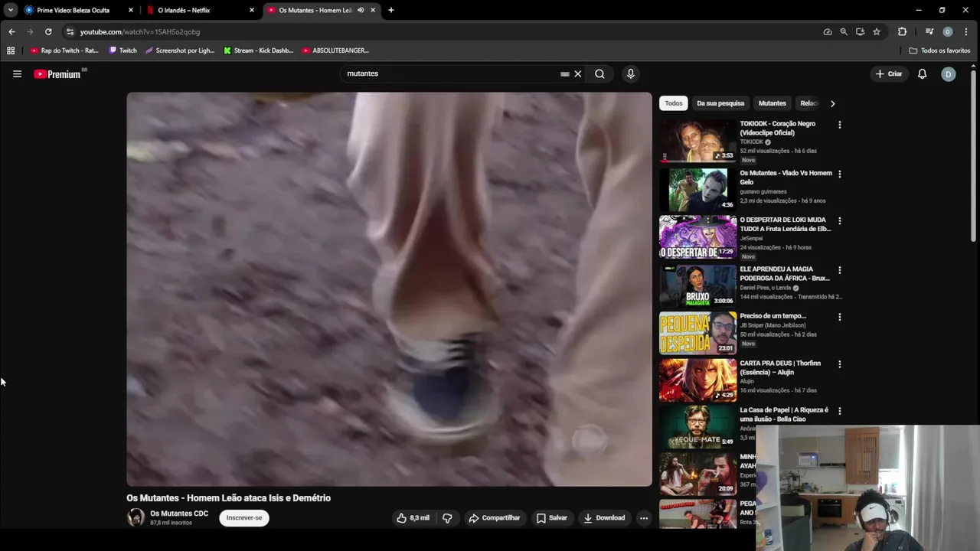Switch to Prime Video: Beleza Oculta tab

pyautogui.click(x=73, y=10)
